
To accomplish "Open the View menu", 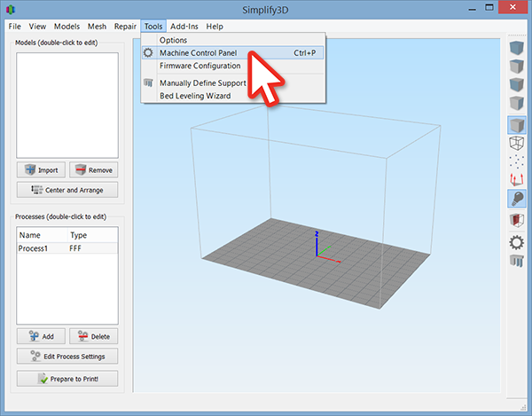I will pos(37,26).
